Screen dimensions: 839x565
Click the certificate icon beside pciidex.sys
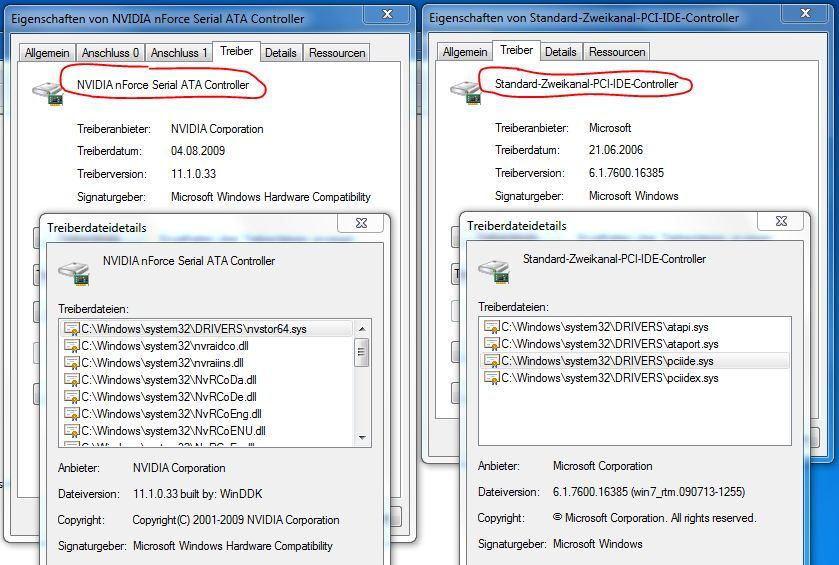click(491, 378)
